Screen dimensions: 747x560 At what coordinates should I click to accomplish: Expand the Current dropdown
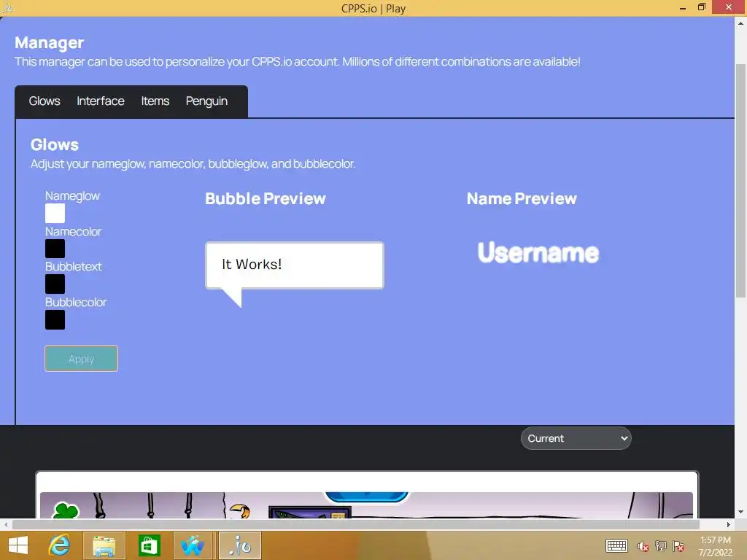tap(576, 438)
